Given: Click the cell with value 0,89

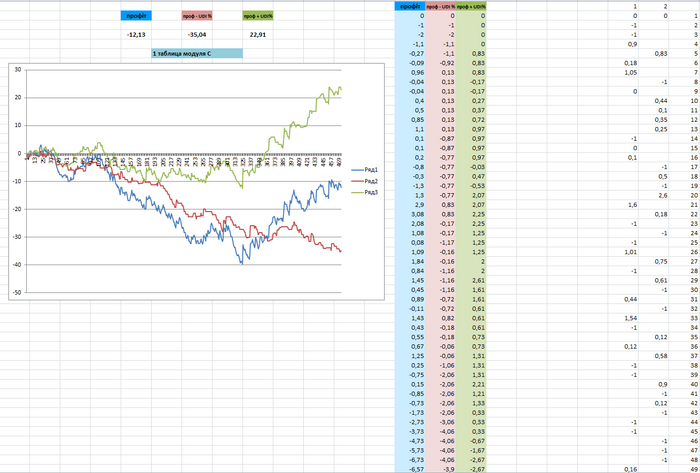Looking at the screenshot, I should [x=410, y=299].
